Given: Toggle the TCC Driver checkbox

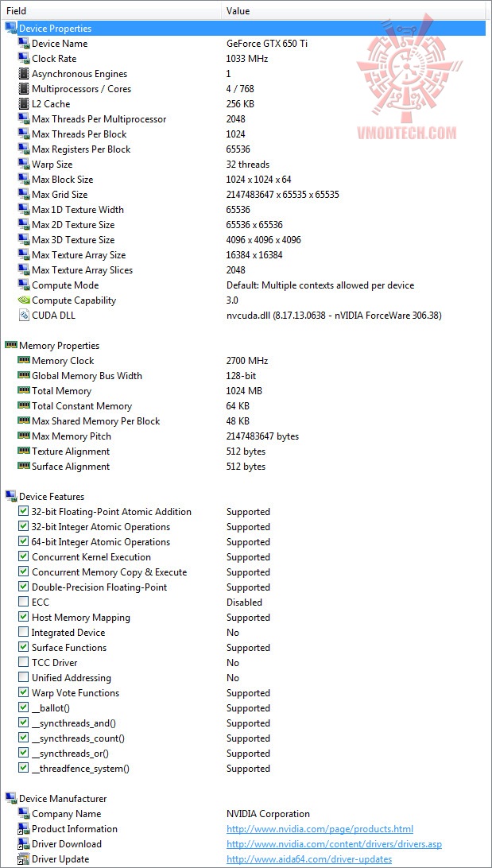Looking at the screenshot, I should click(x=23, y=663).
